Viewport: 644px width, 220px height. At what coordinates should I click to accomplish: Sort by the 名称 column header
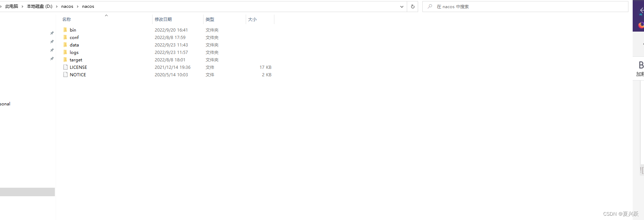(67, 20)
